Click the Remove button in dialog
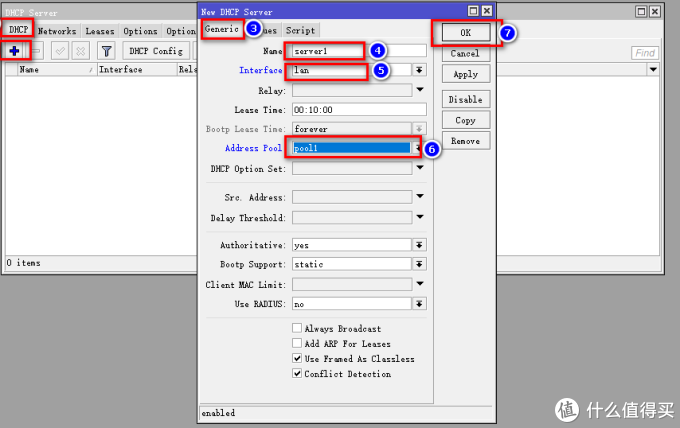This screenshot has width=680, height=428. coord(466,141)
